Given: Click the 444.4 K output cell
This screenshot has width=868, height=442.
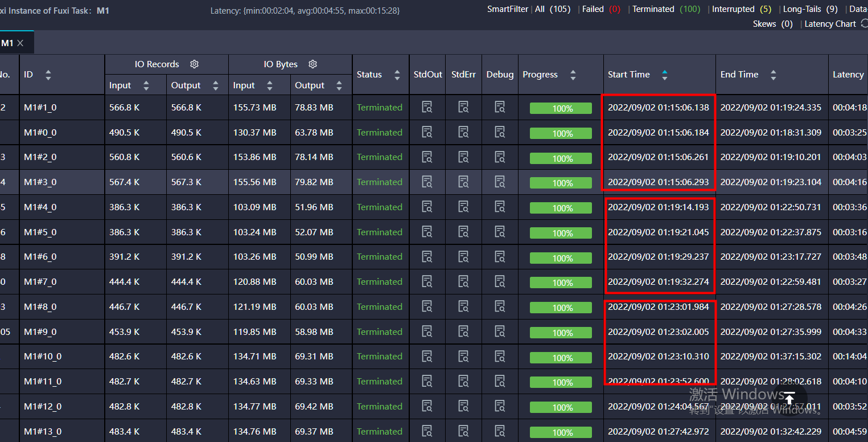Looking at the screenshot, I should click(186, 281).
